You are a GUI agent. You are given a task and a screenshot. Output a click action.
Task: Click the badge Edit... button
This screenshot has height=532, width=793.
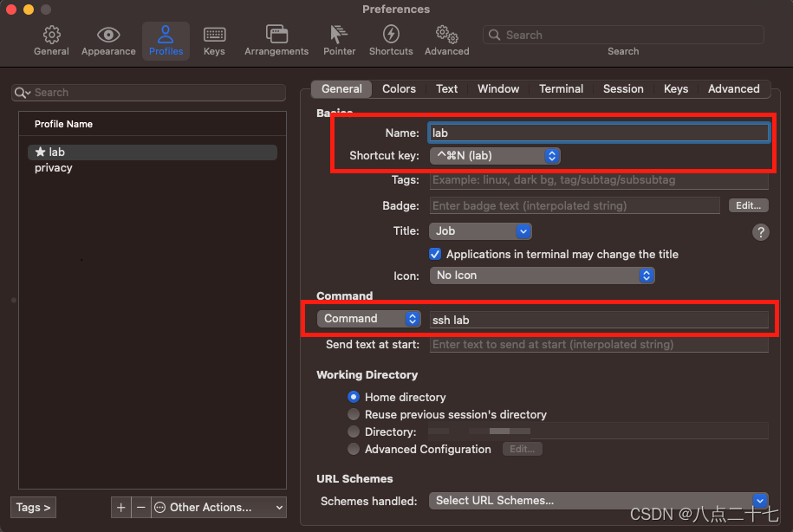[749, 205]
